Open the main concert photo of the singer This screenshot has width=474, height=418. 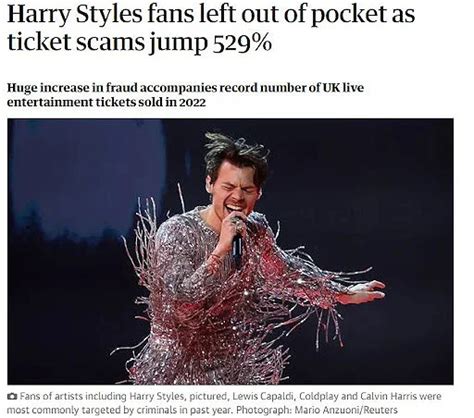coord(230,251)
